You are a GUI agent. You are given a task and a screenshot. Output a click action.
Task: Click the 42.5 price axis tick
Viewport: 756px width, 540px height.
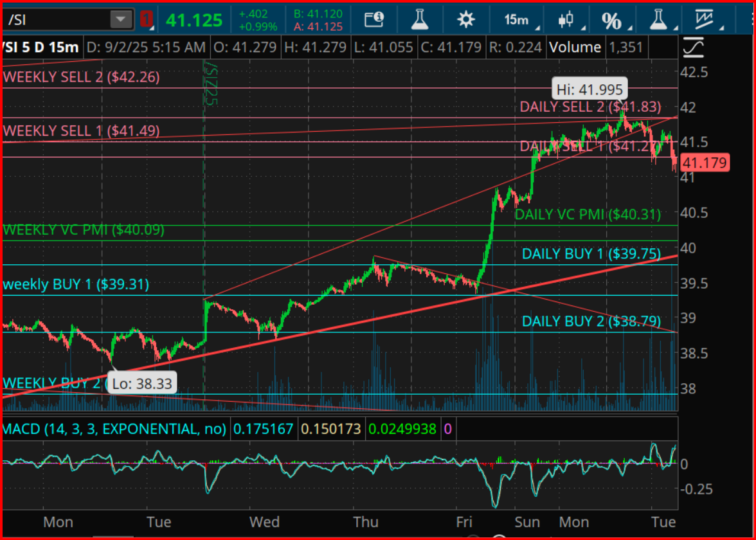694,72
